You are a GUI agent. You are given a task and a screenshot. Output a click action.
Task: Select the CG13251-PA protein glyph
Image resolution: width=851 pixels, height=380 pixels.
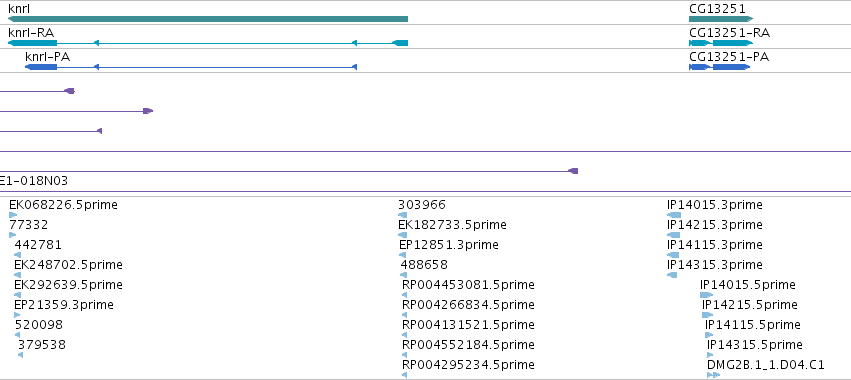click(720, 67)
